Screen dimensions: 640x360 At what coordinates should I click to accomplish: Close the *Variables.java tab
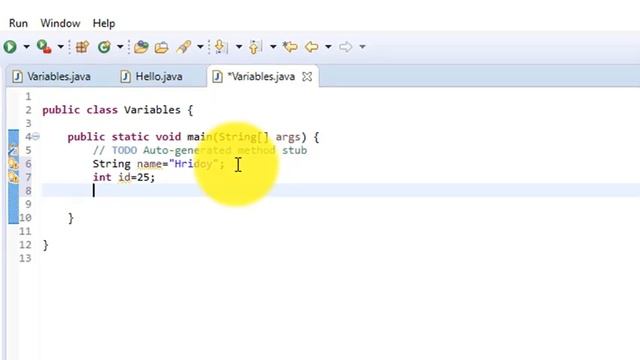[x=307, y=76]
